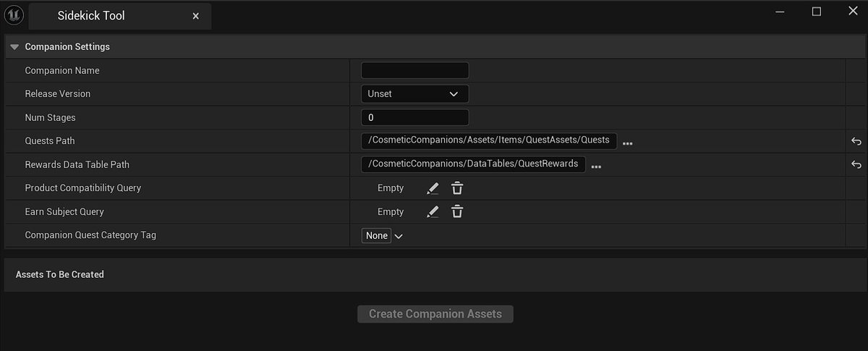Collapse the Companion Settings section
Screen dimensions: 868x351
pos(14,47)
